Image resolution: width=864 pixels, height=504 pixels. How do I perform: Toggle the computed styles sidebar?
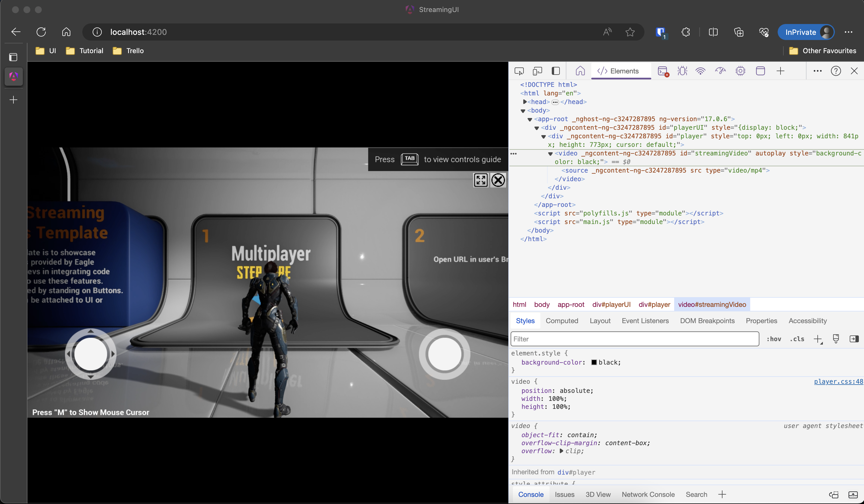(854, 339)
